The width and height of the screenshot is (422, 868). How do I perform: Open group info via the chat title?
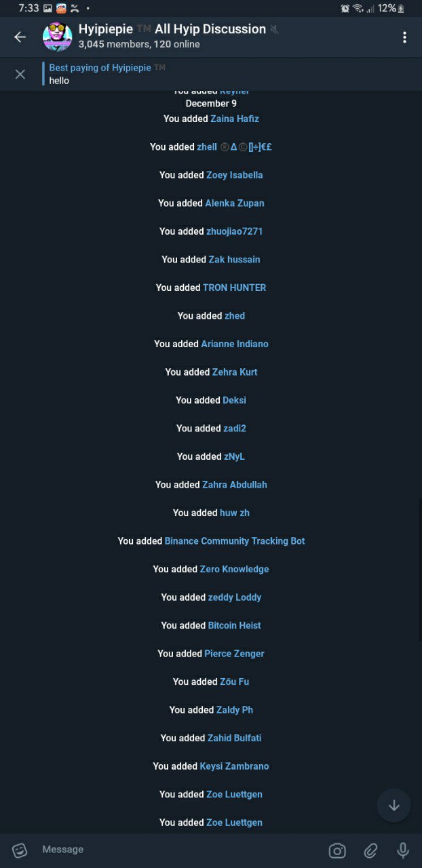[172, 29]
